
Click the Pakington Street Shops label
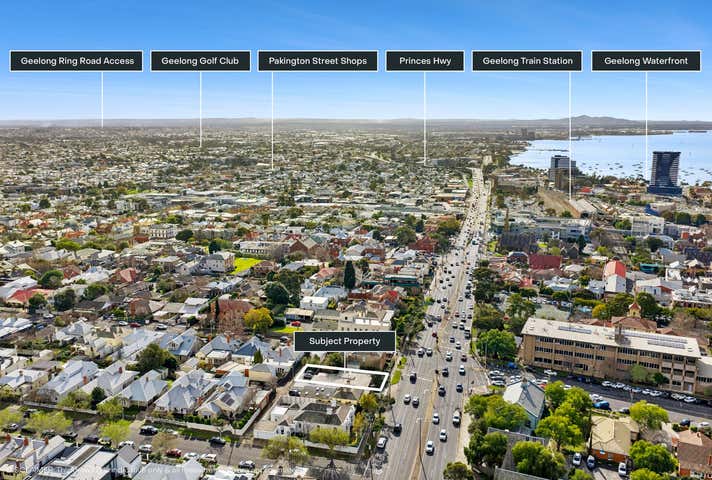click(317, 61)
